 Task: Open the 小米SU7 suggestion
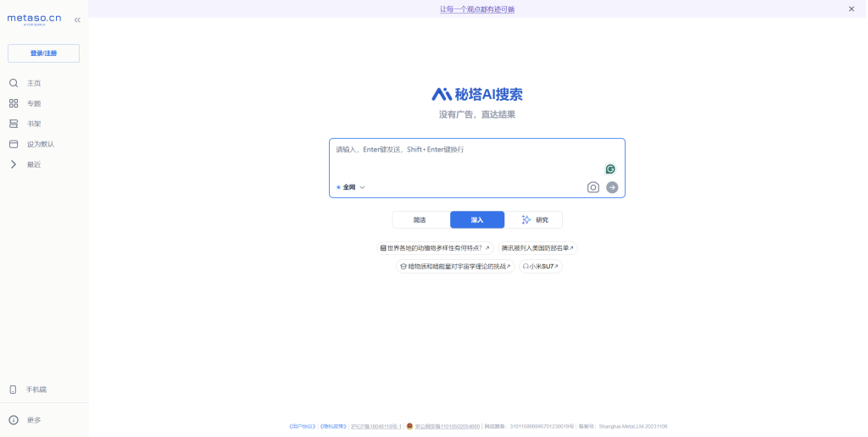click(540, 267)
